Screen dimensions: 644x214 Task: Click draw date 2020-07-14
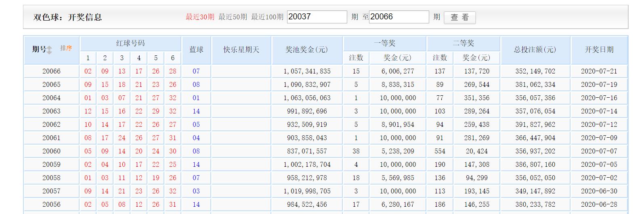point(599,111)
